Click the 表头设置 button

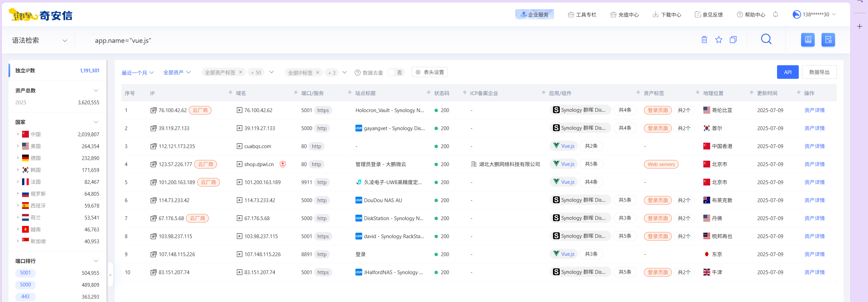pos(430,72)
